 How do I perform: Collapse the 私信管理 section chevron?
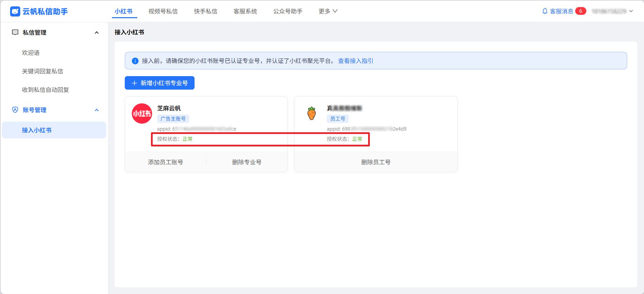tap(97, 33)
